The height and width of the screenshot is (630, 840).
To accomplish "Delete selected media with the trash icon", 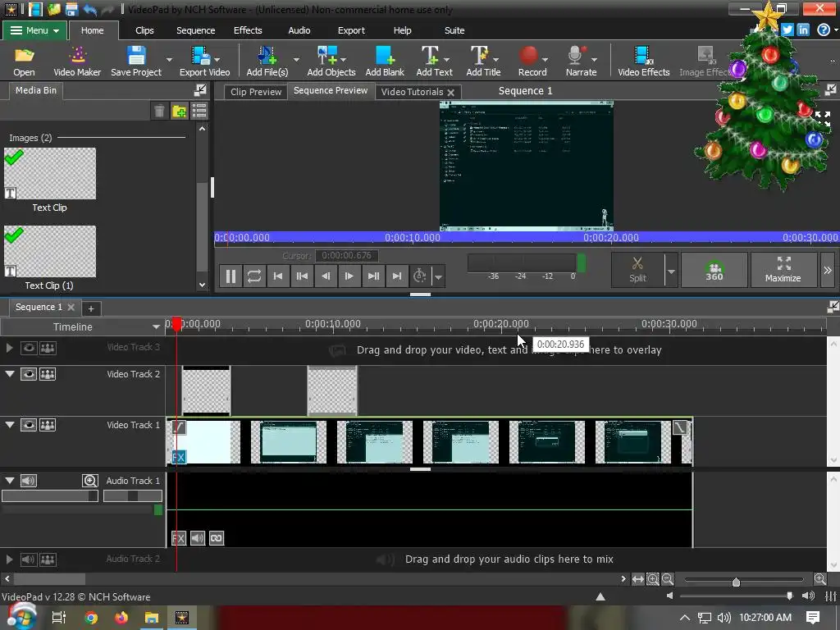I will pyautogui.click(x=159, y=111).
